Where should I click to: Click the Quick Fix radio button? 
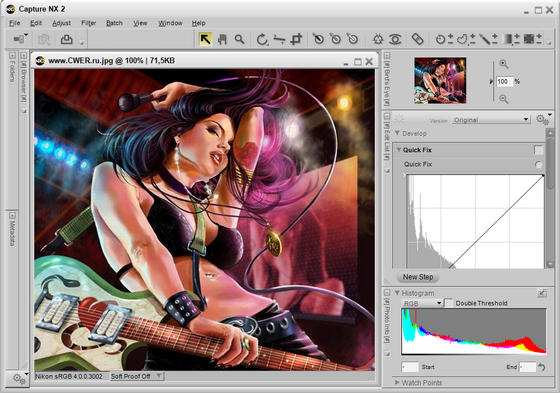(x=538, y=164)
